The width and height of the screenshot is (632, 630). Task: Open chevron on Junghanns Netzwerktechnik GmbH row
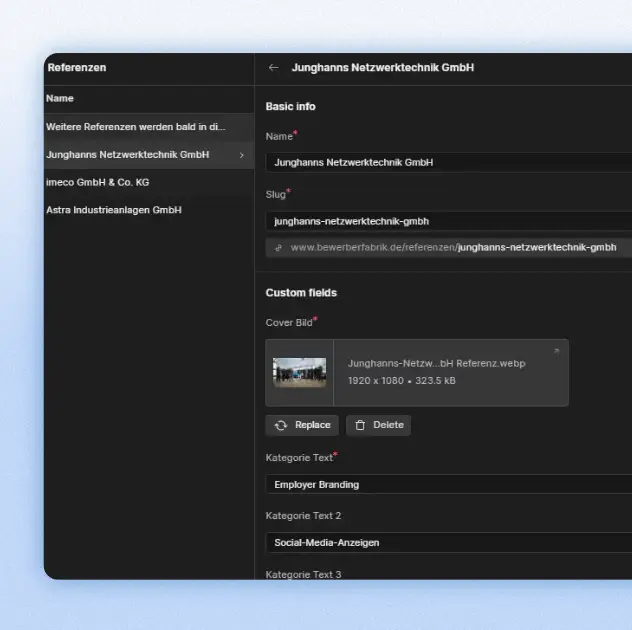242,155
